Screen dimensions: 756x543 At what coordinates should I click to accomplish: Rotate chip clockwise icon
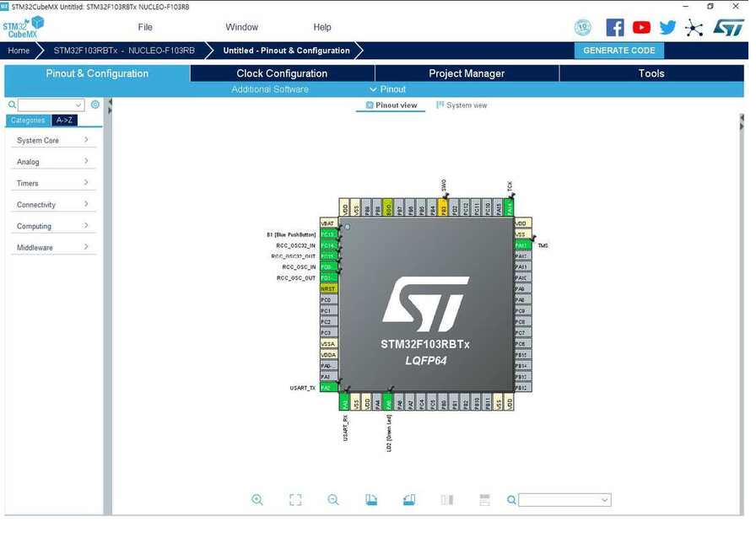click(x=371, y=500)
